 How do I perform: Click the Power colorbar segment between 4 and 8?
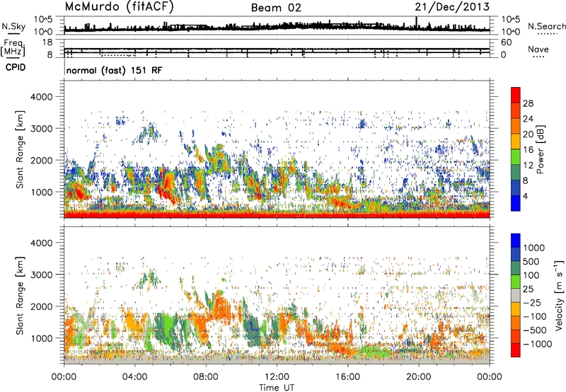pyautogui.click(x=516, y=188)
